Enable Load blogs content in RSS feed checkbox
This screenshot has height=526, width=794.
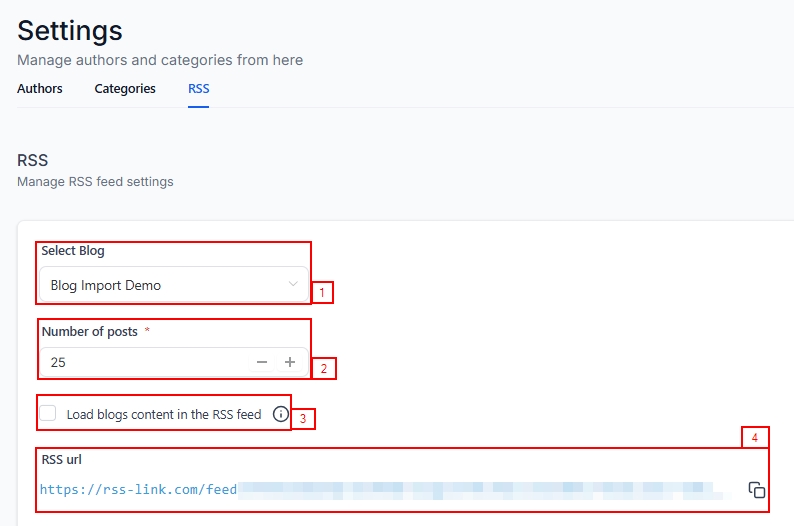tap(48, 413)
